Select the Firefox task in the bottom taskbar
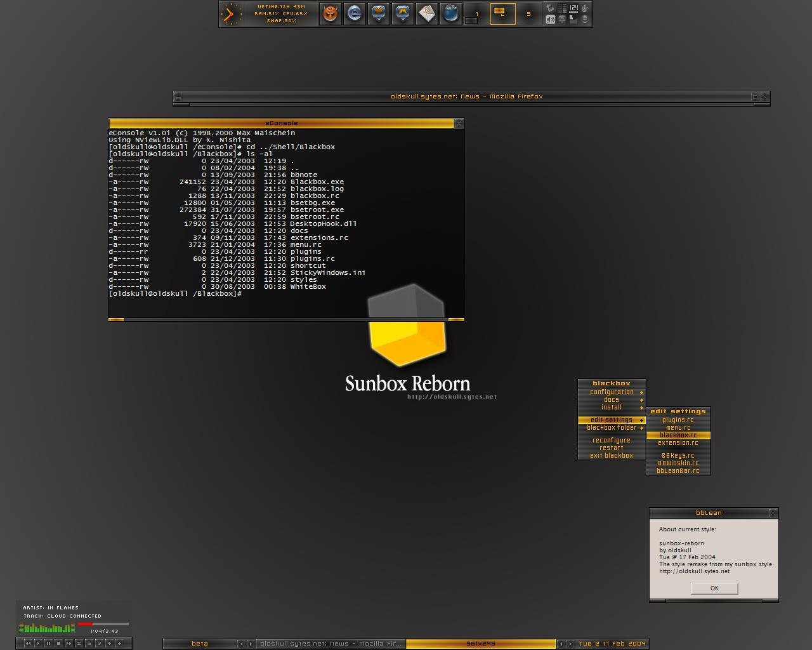This screenshot has width=812, height=650. tap(331, 644)
